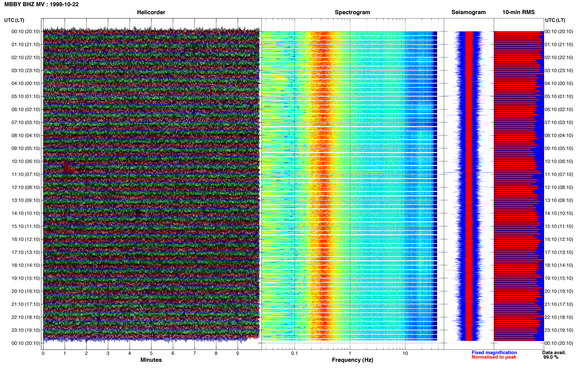Click right axis time label 20:10 (16:10)
The image size is (588, 368).
[x=559, y=291]
